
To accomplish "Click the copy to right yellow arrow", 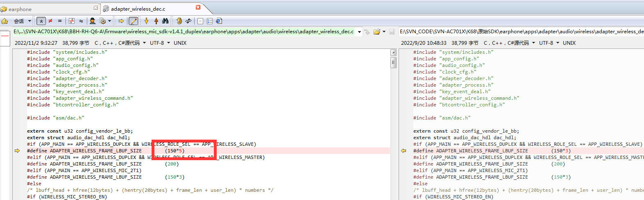I will click(121, 21).
